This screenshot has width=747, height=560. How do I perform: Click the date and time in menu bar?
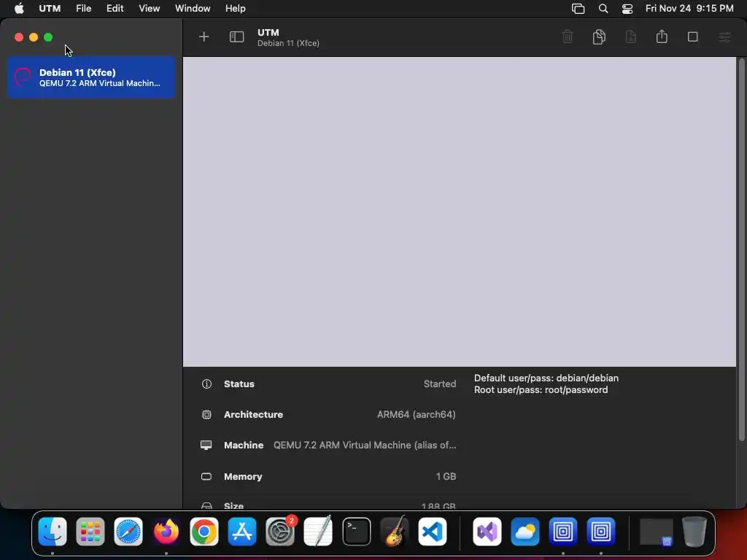[x=689, y=9]
